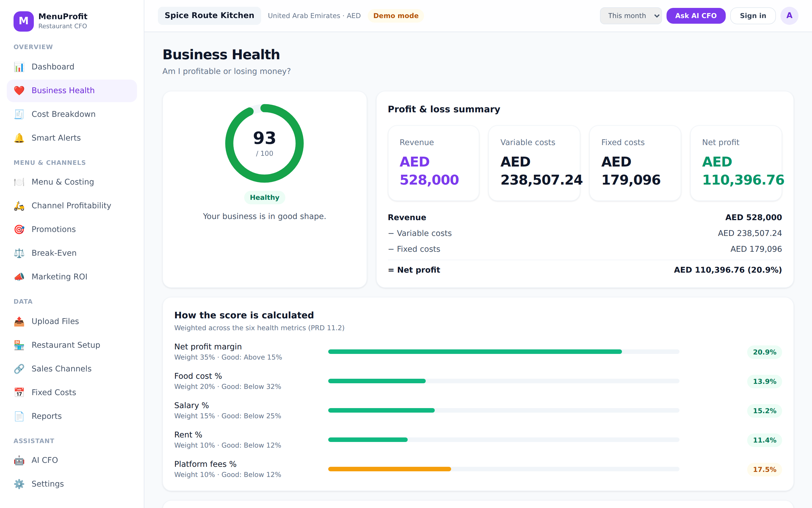Click the Fixed costs AED 179,096 card
The height and width of the screenshot is (508, 812).
pos(635,163)
